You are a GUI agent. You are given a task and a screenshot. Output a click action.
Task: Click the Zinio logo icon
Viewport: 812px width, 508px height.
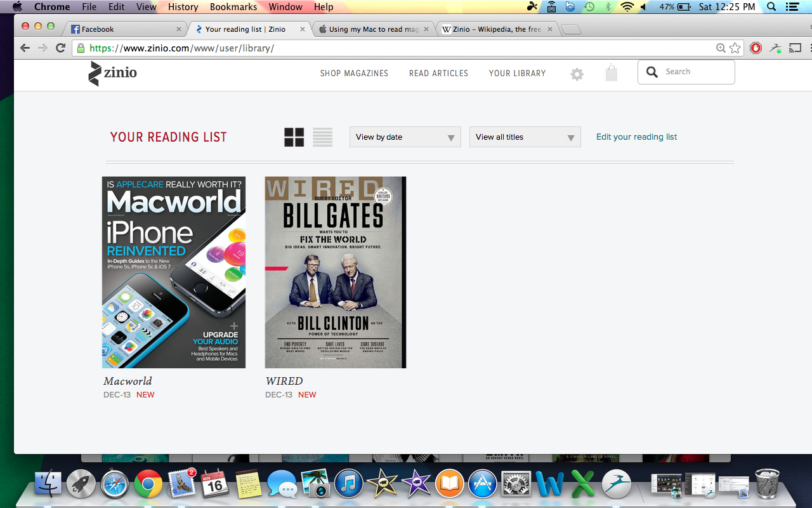95,74
